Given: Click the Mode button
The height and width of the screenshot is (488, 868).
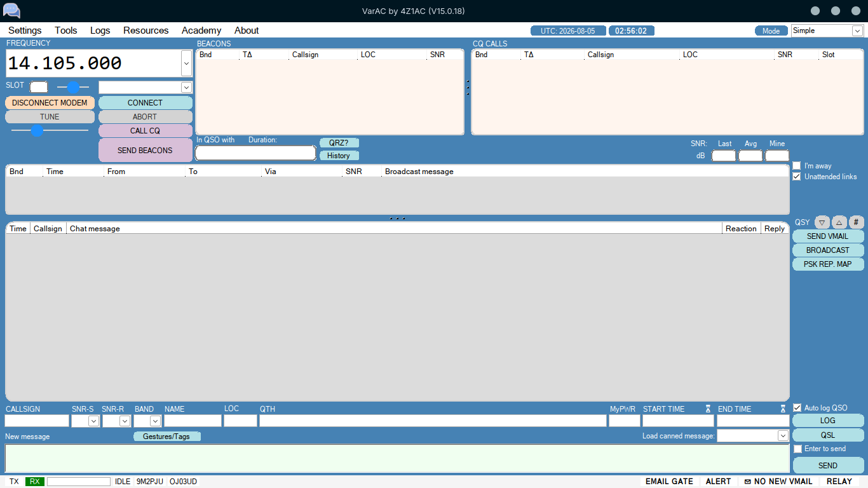Looking at the screenshot, I should (x=771, y=31).
